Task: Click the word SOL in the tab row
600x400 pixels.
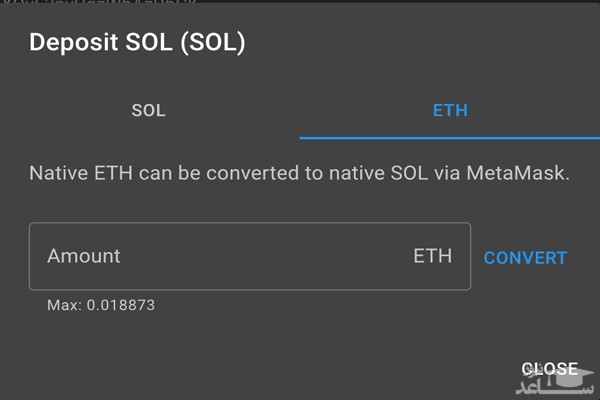Action: [149, 110]
